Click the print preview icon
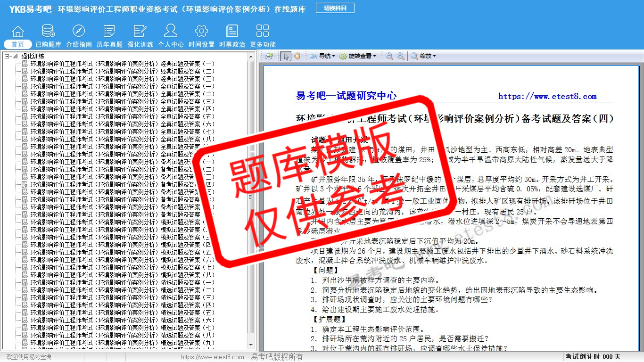This screenshot has width=644, height=362. (x=269, y=56)
